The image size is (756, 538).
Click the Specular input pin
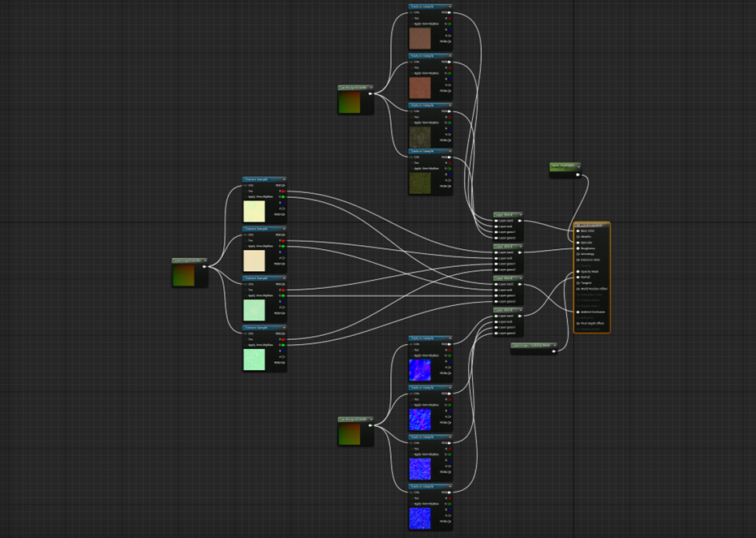pyautogui.click(x=578, y=242)
